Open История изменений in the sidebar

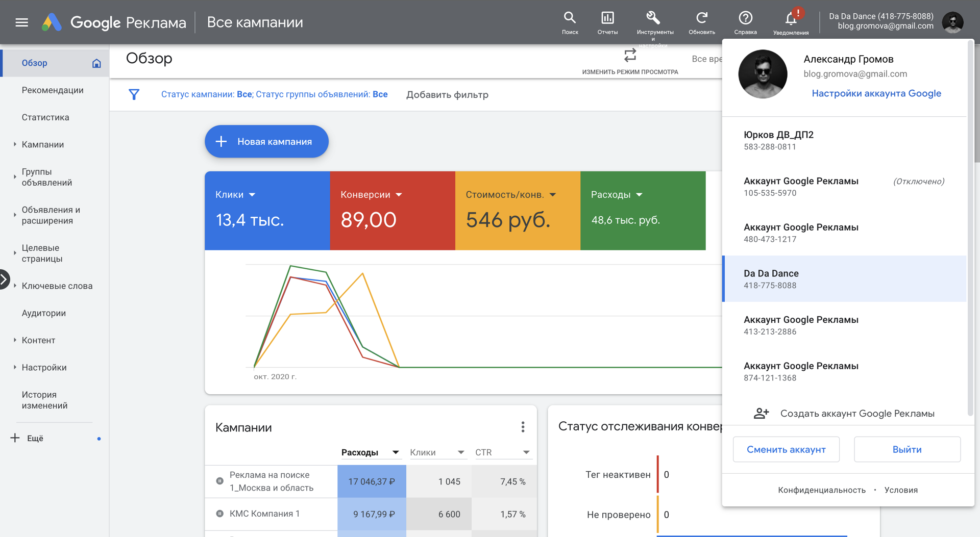(x=45, y=400)
